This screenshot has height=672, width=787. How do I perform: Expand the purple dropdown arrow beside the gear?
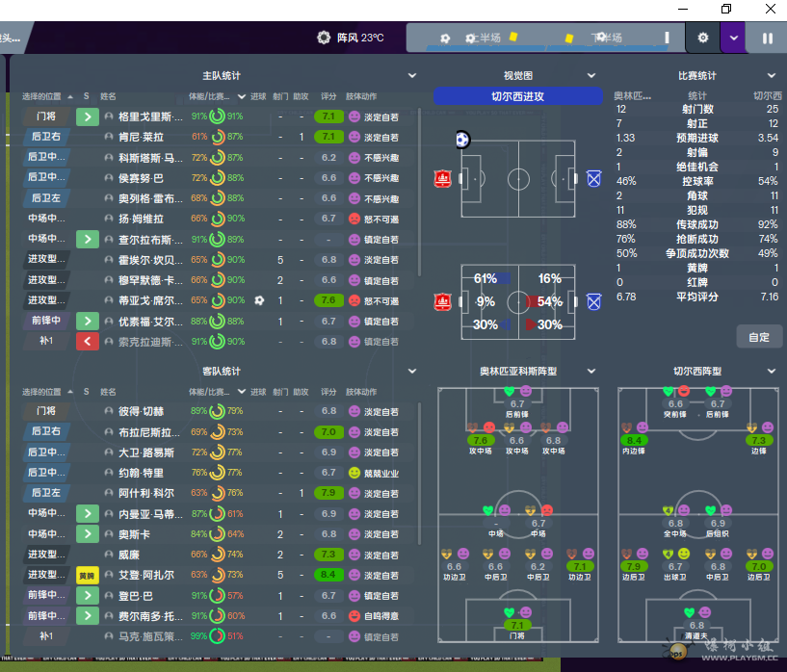[x=734, y=39]
